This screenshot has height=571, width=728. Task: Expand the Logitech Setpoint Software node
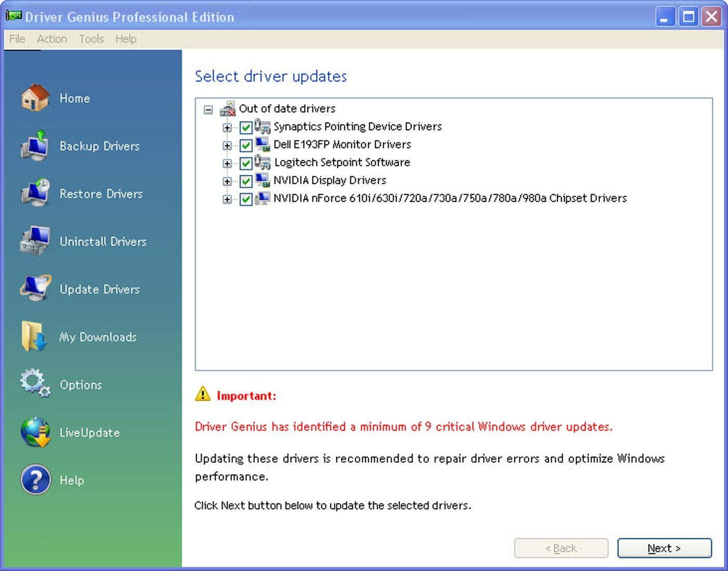[227, 163]
